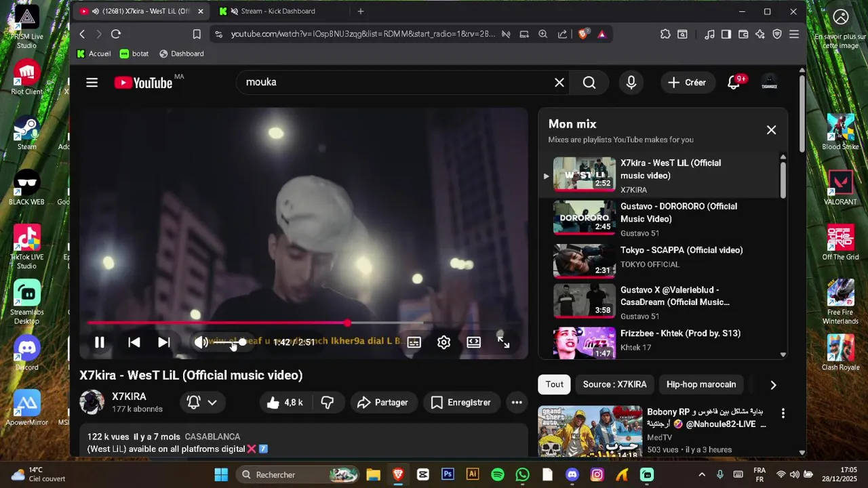Screen dimensions: 868x488
Task: Select the Source : X7KIRA chip
Action: [x=614, y=384]
